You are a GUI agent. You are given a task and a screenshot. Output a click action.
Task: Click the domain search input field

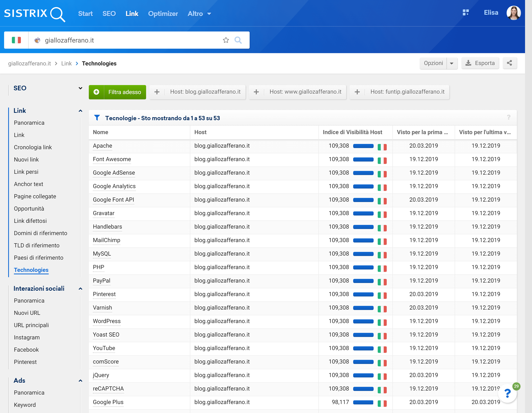pos(132,40)
